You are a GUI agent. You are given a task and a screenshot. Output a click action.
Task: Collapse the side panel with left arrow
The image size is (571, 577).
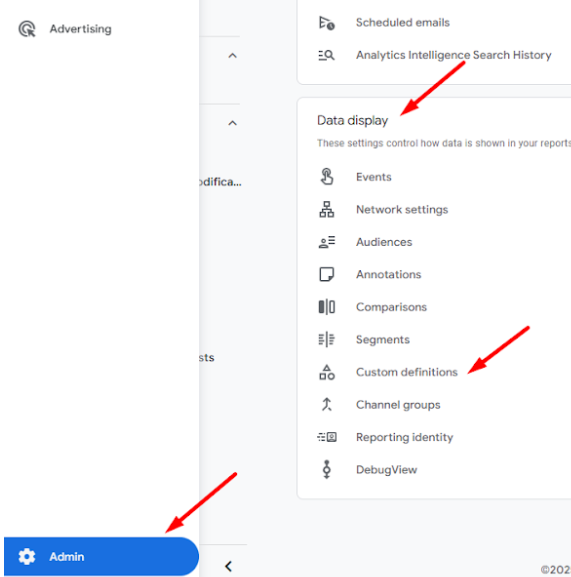[x=228, y=566]
